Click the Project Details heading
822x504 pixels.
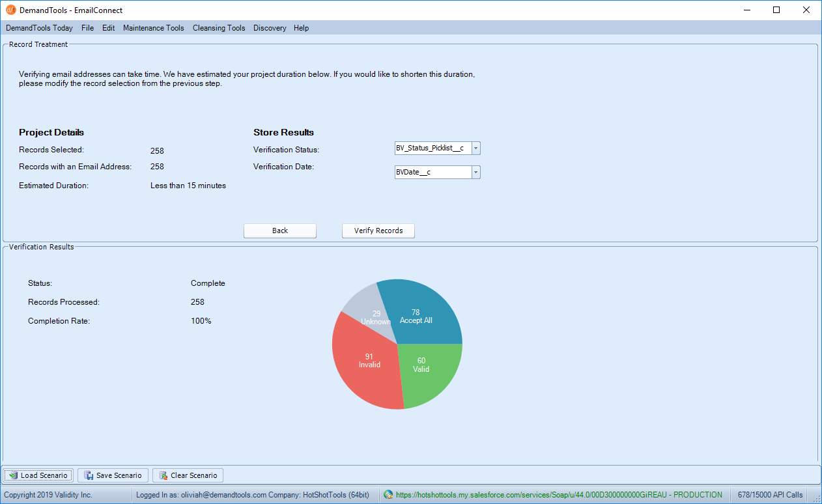[51, 132]
